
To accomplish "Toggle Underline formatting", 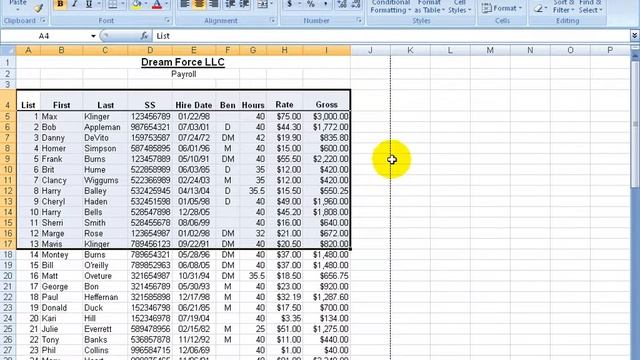I will [x=89, y=4].
